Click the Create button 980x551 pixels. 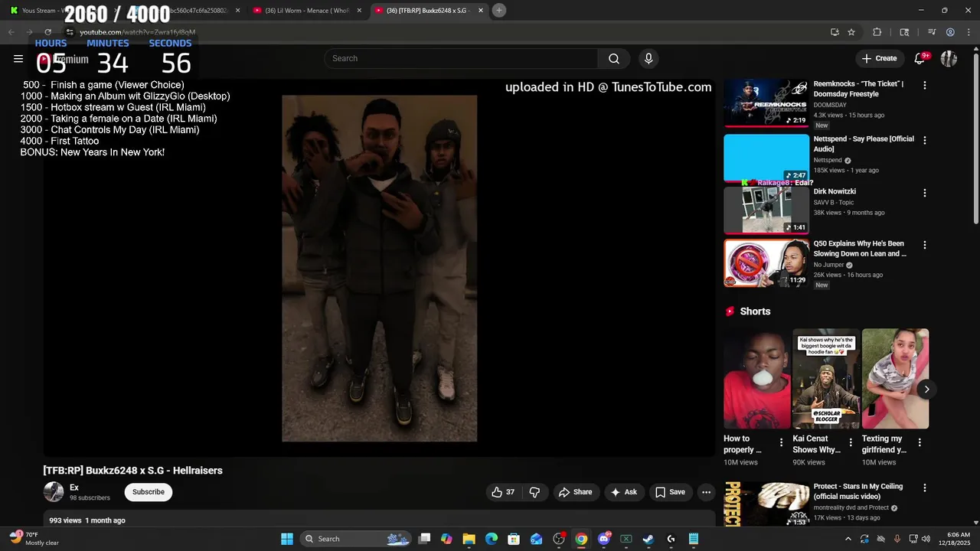tap(879, 58)
